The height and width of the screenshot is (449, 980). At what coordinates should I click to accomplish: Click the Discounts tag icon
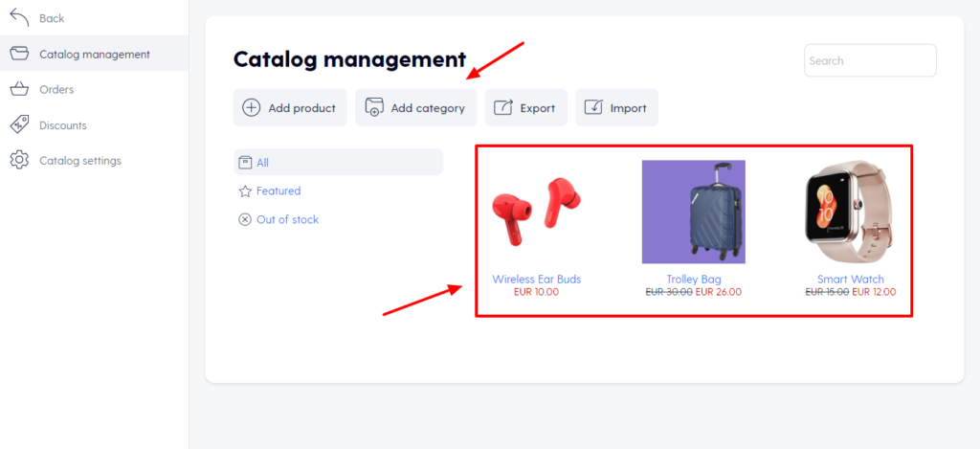(19, 125)
